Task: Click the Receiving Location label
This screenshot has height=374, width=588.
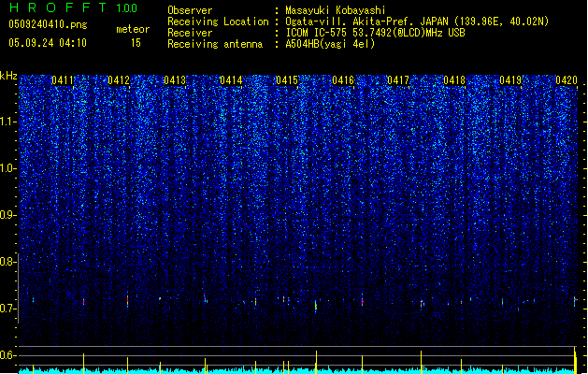Action: [218, 22]
